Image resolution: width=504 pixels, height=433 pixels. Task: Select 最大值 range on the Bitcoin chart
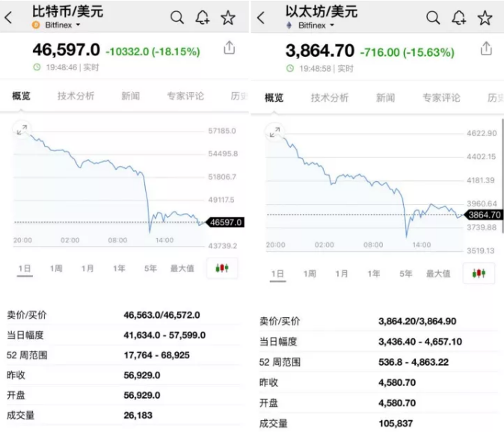click(182, 268)
